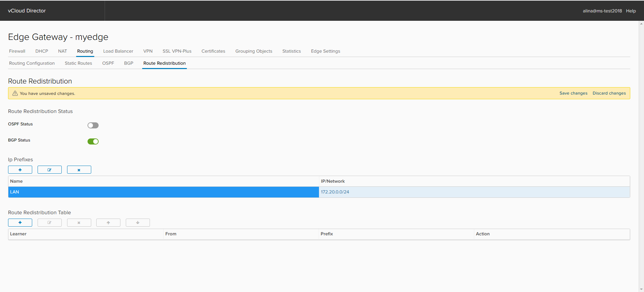The height and width of the screenshot is (292, 644).
Task: Open the Statistics tab
Action: pos(291,51)
